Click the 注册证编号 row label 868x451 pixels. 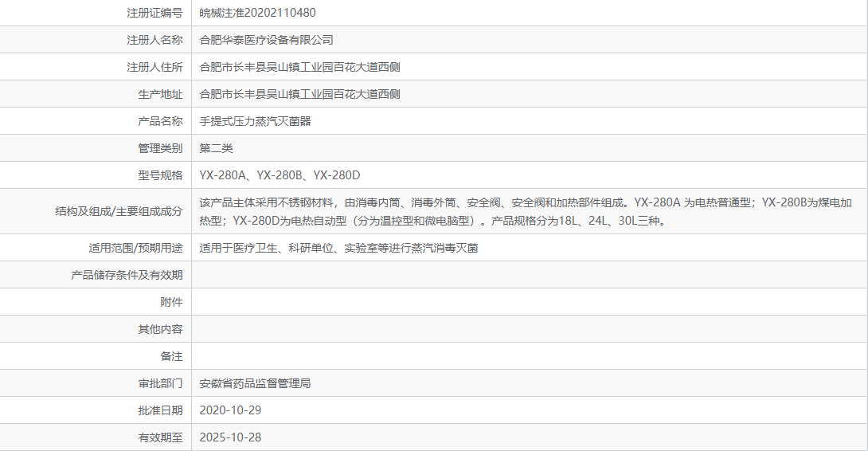coord(154,13)
